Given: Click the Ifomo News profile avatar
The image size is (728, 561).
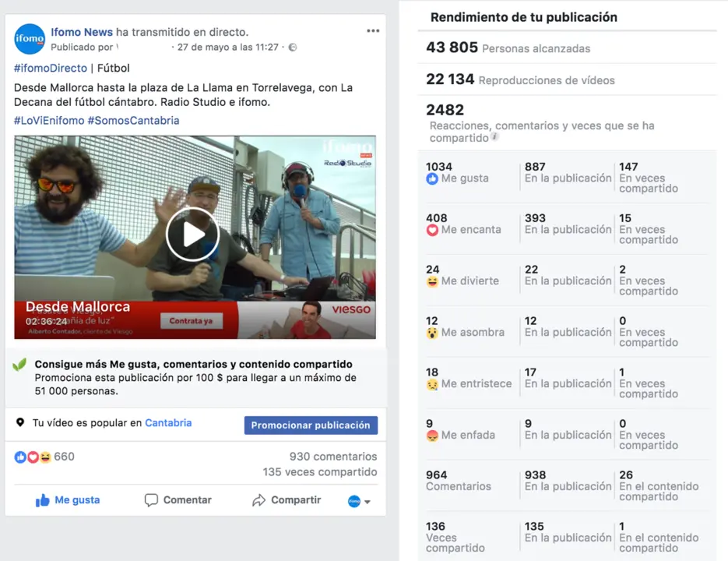Looking at the screenshot, I should click(x=30, y=39).
